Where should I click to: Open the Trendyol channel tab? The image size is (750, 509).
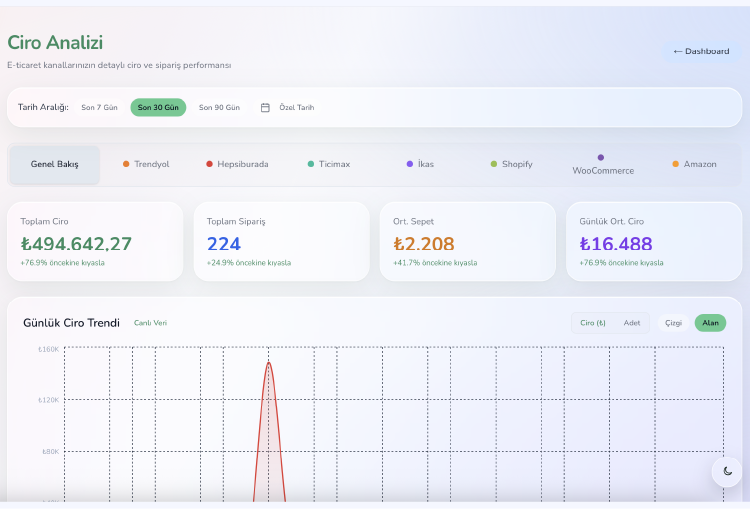146,164
